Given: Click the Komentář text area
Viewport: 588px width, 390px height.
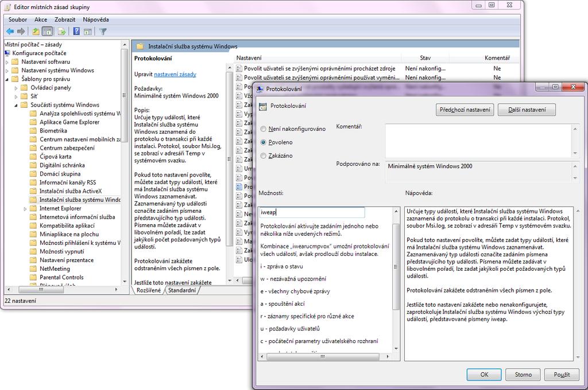Looking at the screenshot, I should point(478,141).
